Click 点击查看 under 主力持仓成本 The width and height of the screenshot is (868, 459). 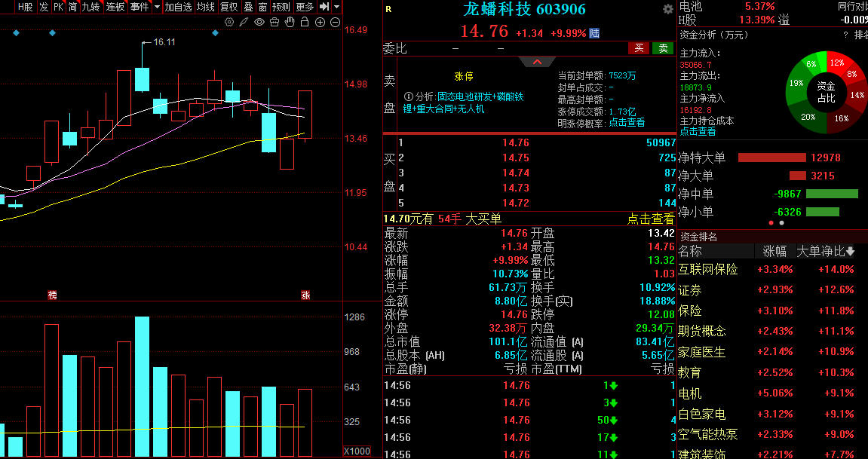point(698,132)
